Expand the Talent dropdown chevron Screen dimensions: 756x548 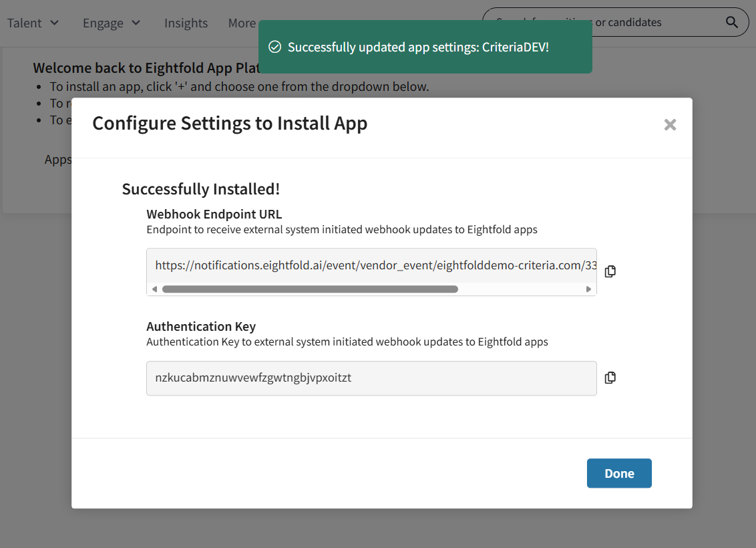point(55,23)
